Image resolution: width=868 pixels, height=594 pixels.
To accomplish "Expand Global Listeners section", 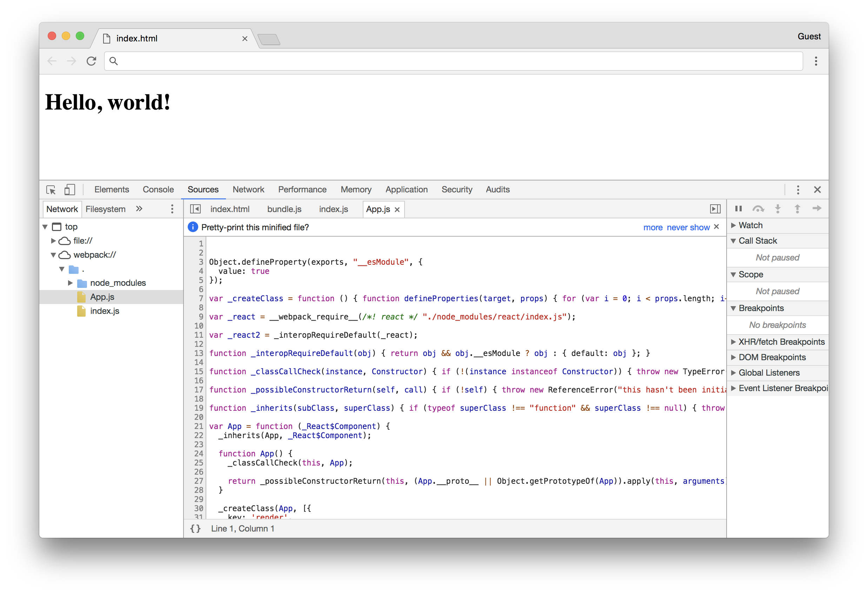I will pyautogui.click(x=733, y=373).
